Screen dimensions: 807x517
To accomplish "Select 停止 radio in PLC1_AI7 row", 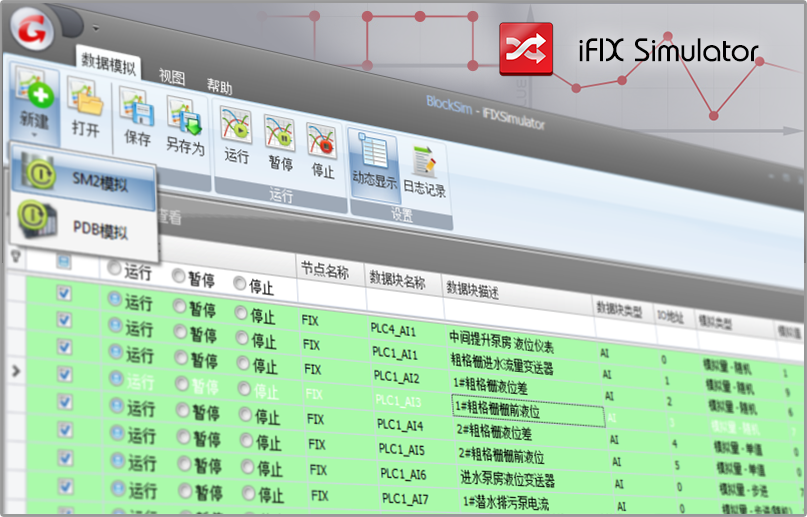I will [249, 494].
